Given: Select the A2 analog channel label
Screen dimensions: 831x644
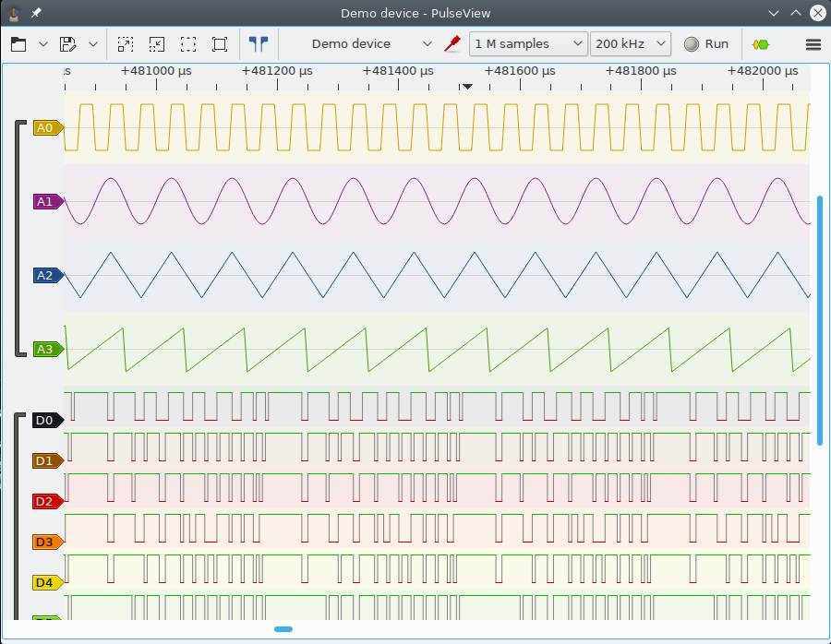Looking at the screenshot, I should click(48, 275).
